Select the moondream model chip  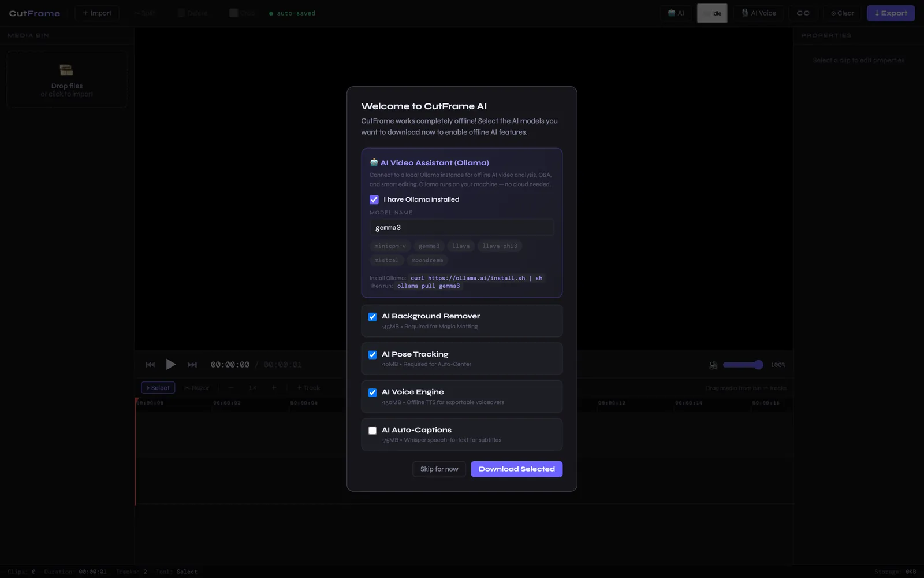(x=427, y=260)
